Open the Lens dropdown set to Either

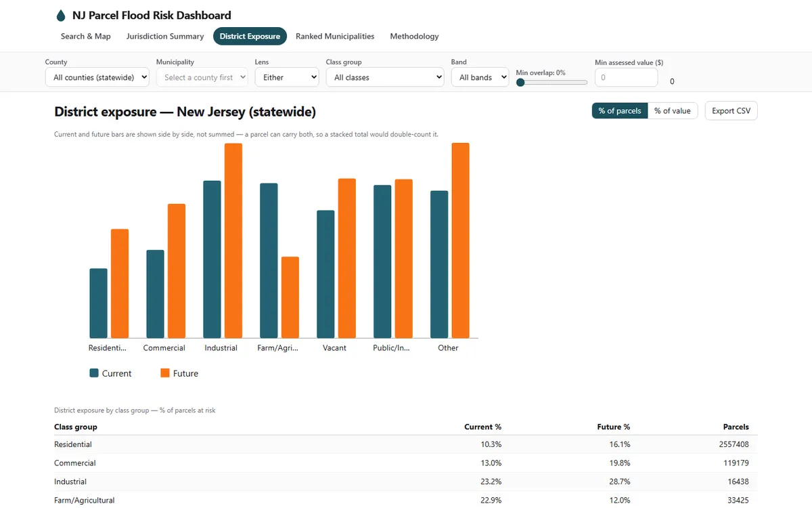[x=287, y=77]
